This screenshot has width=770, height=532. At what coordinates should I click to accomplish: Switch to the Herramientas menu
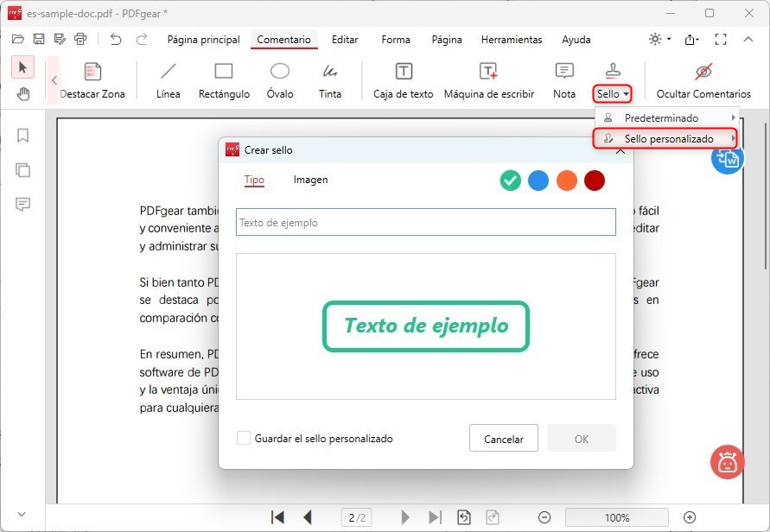point(512,40)
